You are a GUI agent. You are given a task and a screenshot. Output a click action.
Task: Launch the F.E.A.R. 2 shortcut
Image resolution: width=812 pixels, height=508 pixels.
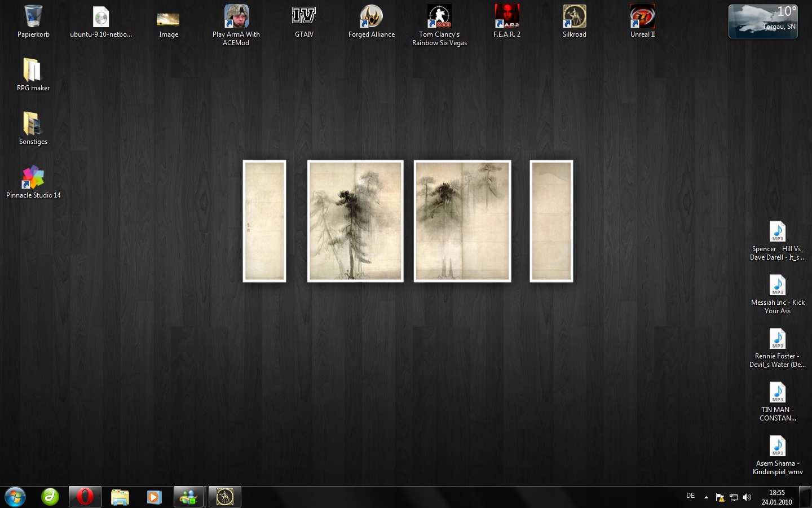pyautogui.click(x=507, y=21)
